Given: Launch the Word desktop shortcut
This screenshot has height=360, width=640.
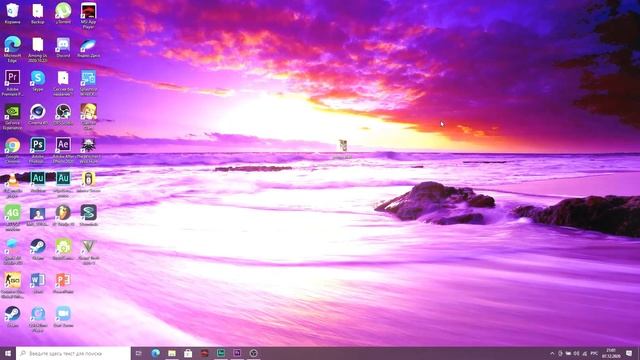Looking at the screenshot, I should click(38, 281).
